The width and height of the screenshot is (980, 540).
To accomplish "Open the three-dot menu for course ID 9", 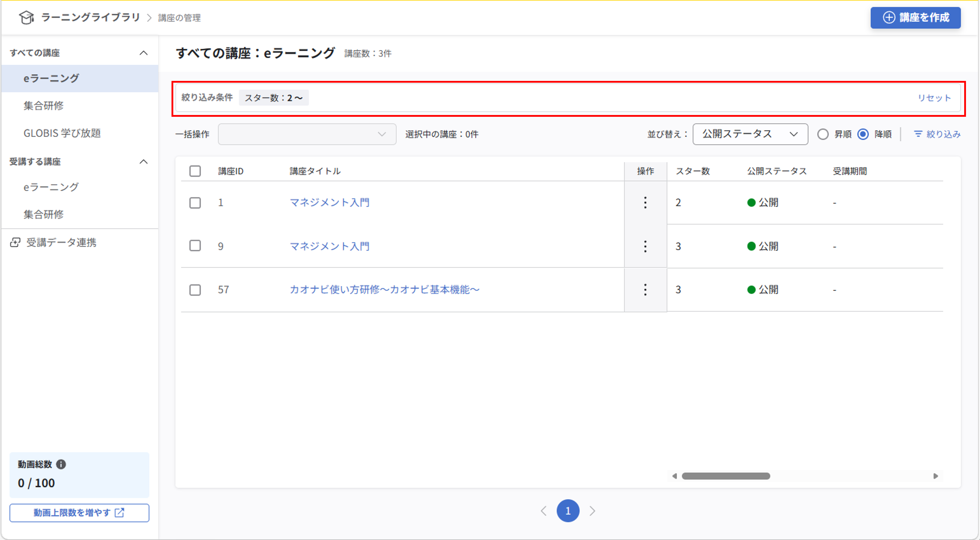I will [x=645, y=246].
